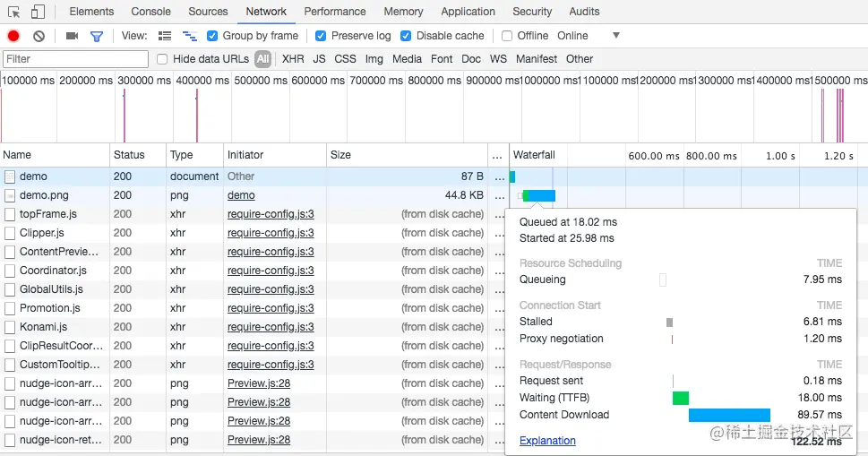
Task: Select the Network tab
Action: click(x=266, y=12)
